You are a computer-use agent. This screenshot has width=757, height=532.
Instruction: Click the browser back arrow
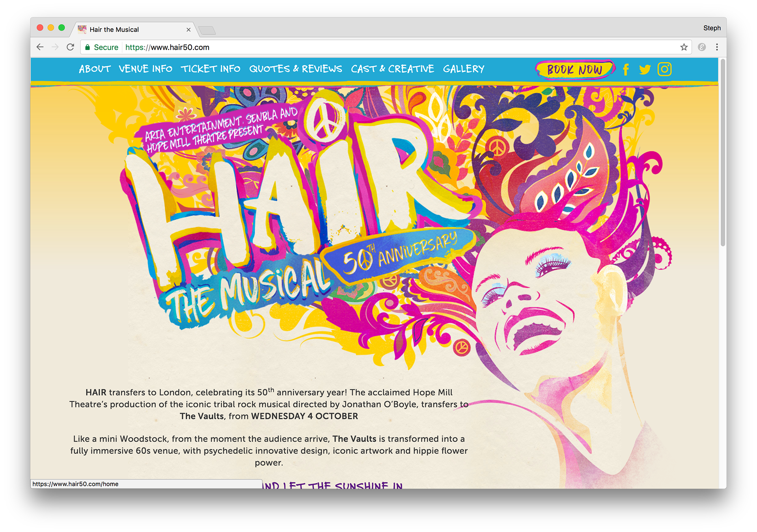tap(40, 47)
